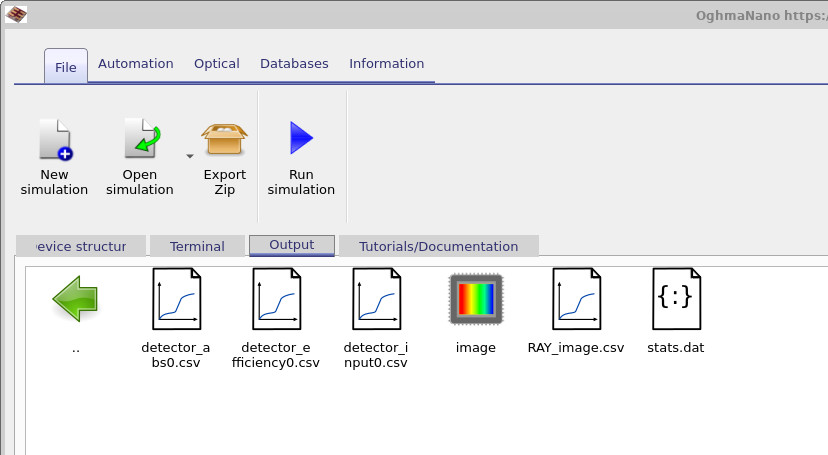This screenshot has height=455, width=828.
Task: Click the 'Export Zip' label
Action: pyautogui.click(x=225, y=182)
